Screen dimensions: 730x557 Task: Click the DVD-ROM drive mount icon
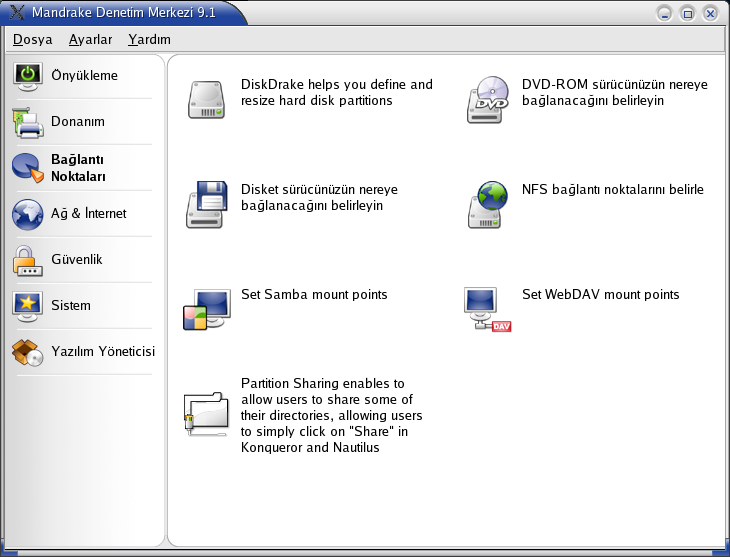coord(488,101)
